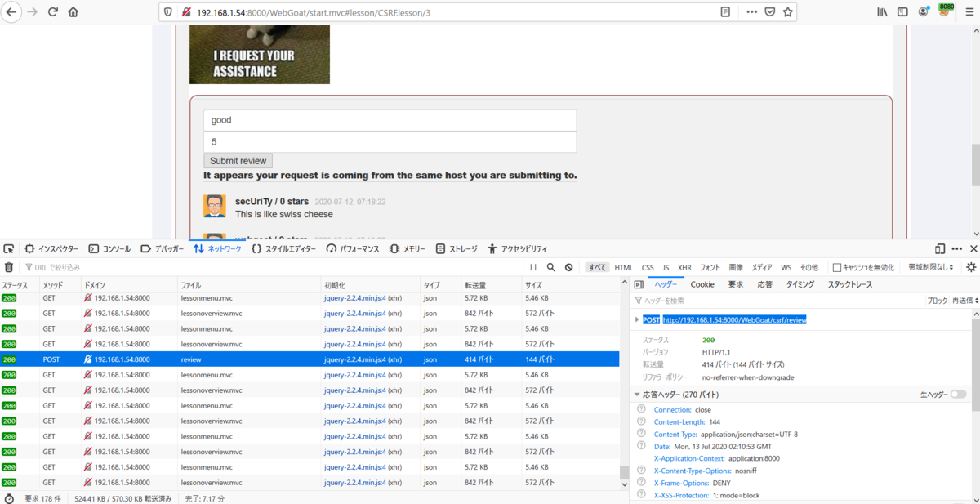The height and width of the screenshot is (504, 980).
Task: Open the network search magnifier
Action: click(x=551, y=267)
